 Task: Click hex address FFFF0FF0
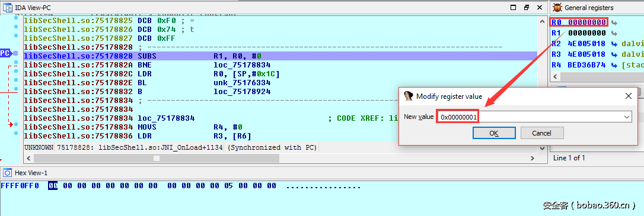click(20, 186)
